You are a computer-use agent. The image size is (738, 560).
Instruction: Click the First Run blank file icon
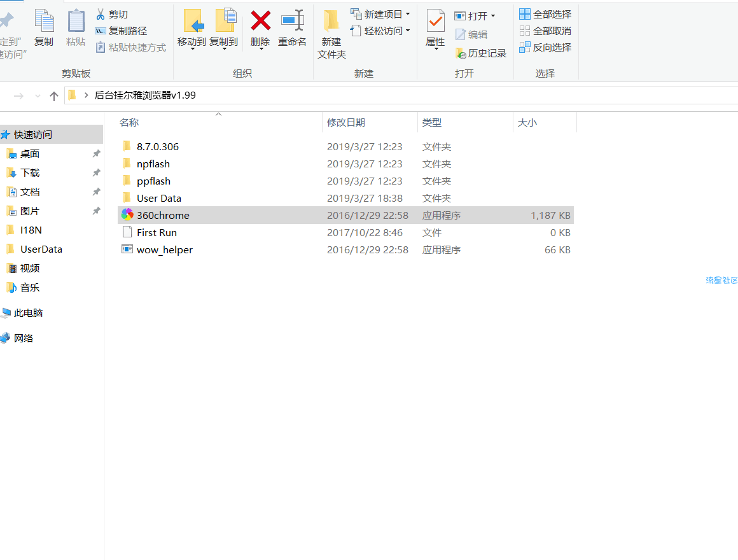pos(127,232)
